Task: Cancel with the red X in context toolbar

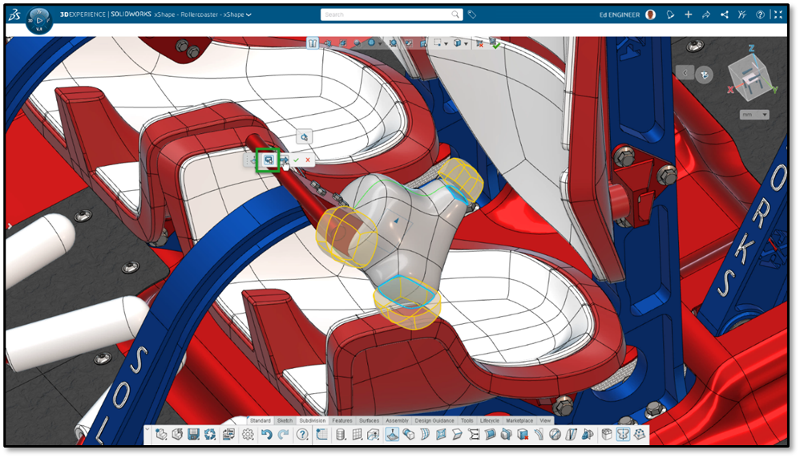Action: (x=308, y=160)
